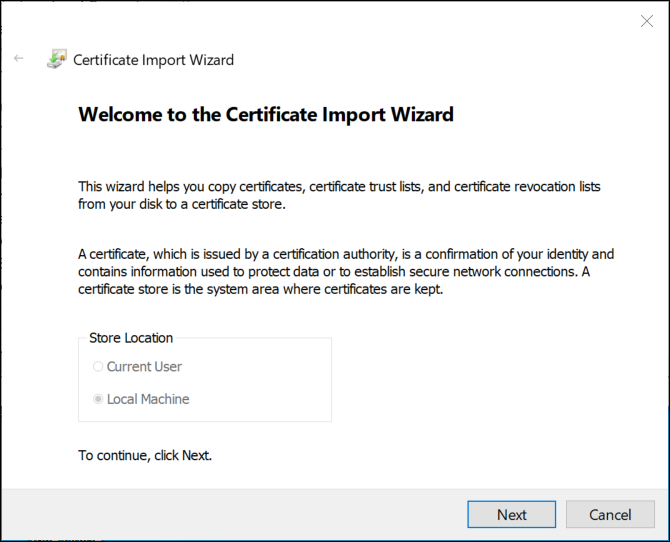670x542 pixels.
Task: Click the paragraph describing certification authority
Action: (345, 272)
